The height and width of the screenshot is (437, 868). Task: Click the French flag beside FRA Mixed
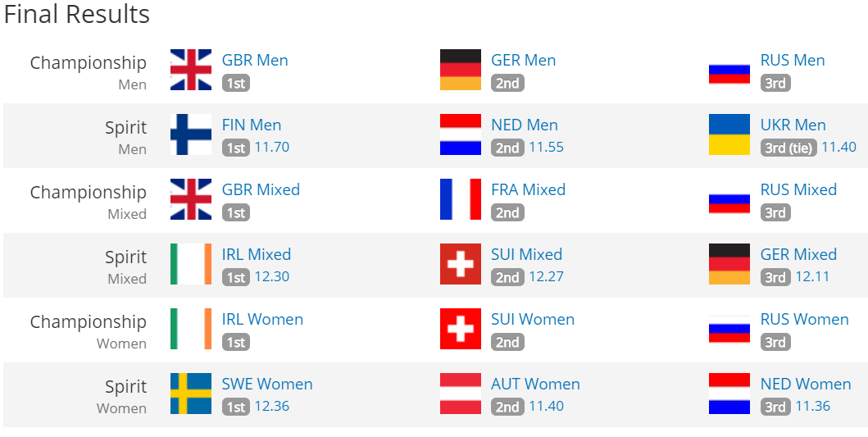pos(461,199)
